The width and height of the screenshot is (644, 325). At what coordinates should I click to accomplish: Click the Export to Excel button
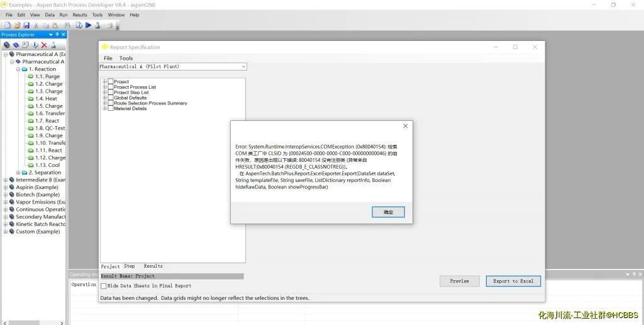point(513,281)
